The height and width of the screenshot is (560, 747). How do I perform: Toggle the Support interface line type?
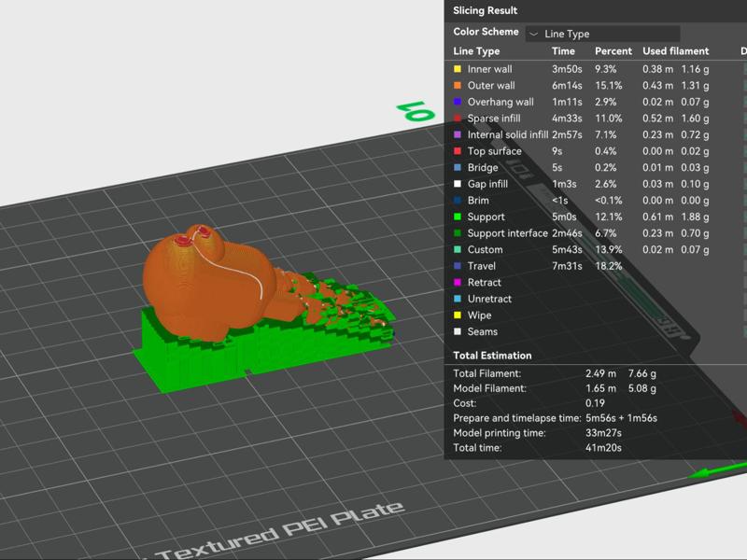pyautogui.click(x=507, y=233)
